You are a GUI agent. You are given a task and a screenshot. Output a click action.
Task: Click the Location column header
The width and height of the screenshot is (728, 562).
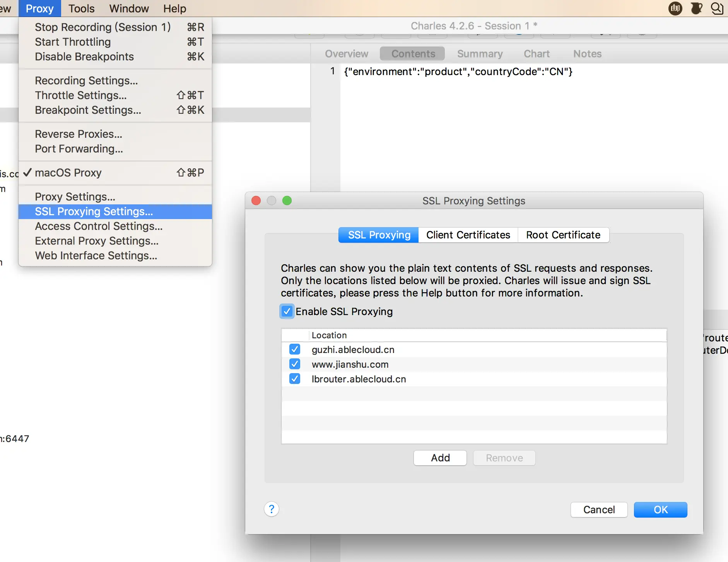[x=487, y=335]
